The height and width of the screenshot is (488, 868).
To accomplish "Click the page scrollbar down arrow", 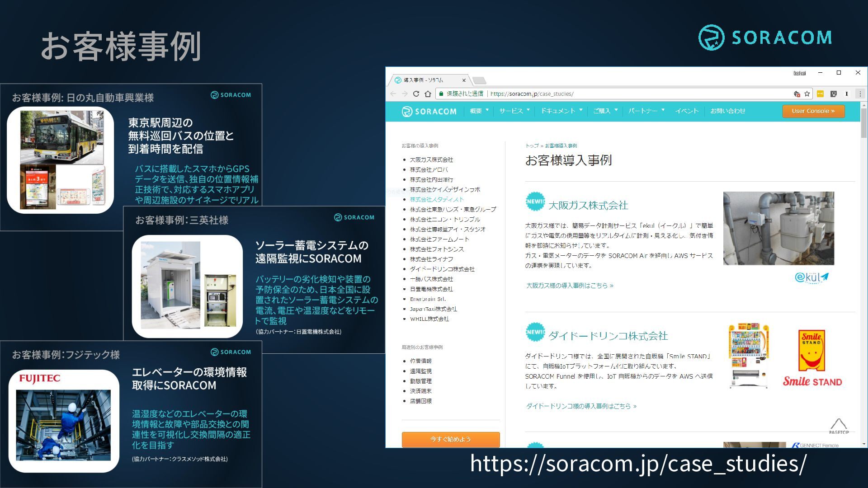I will (864, 444).
